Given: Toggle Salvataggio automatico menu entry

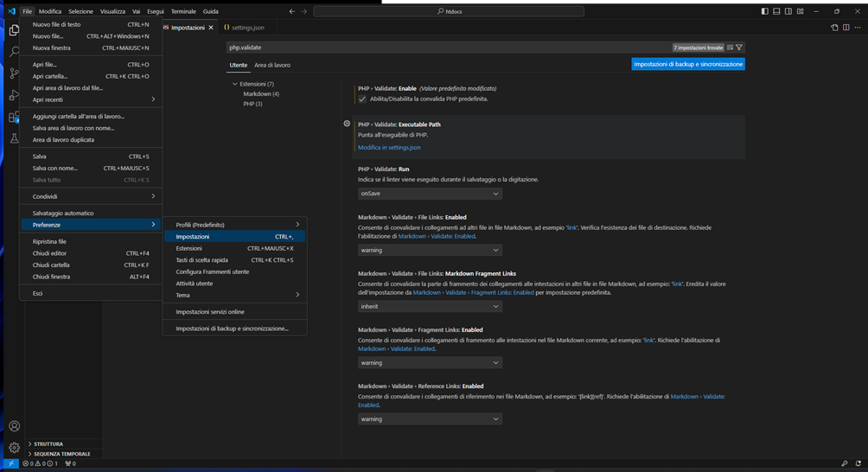Looking at the screenshot, I should click(x=92, y=213).
